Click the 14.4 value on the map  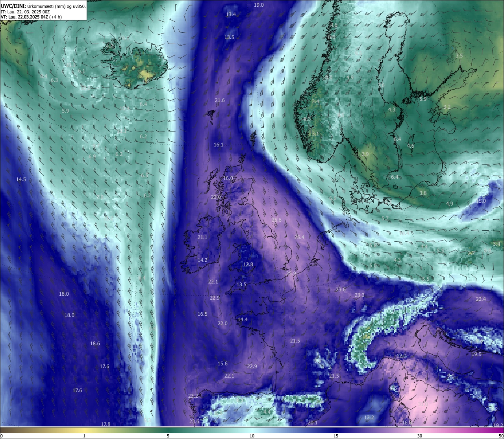coord(243,320)
